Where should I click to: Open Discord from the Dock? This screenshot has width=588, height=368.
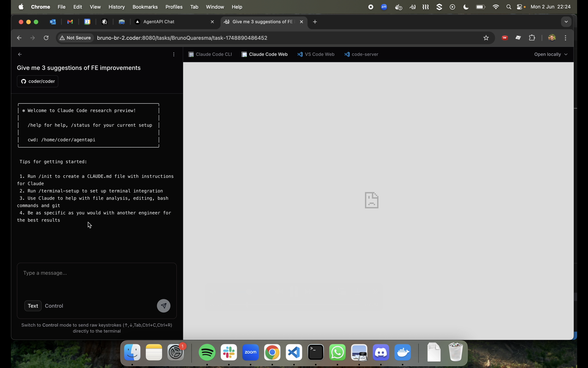click(381, 352)
